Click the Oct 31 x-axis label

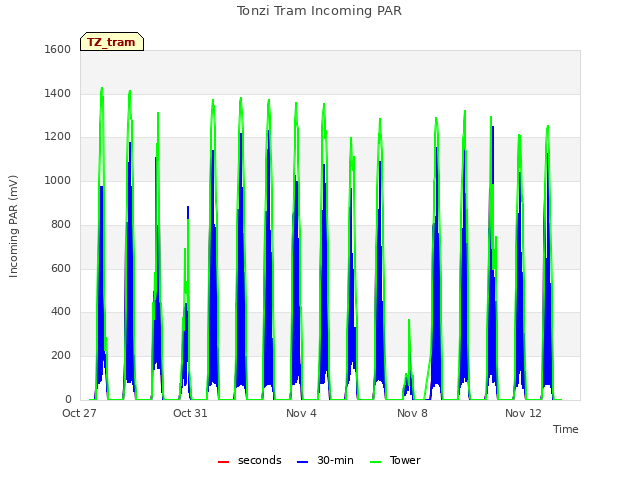[190, 413]
